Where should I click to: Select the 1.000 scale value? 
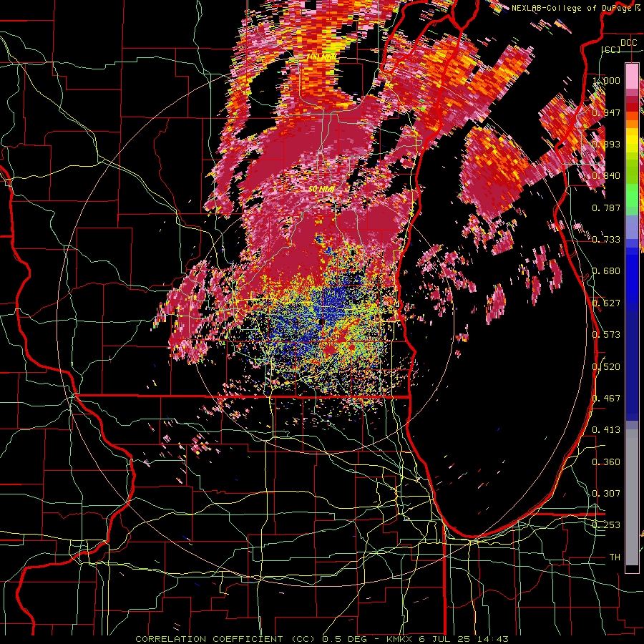[x=606, y=80]
